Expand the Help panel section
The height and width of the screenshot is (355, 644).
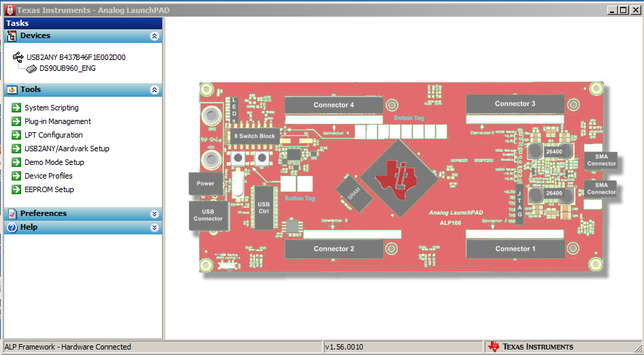point(155,228)
